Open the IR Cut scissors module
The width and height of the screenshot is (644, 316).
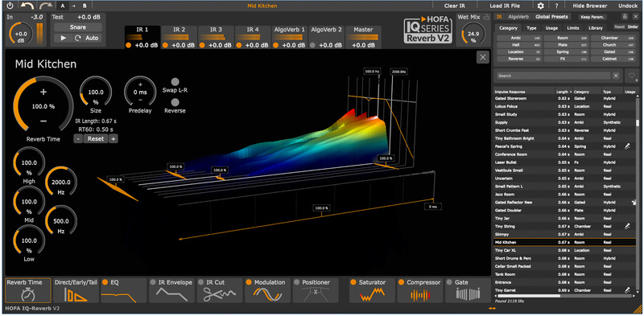[x=219, y=290]
